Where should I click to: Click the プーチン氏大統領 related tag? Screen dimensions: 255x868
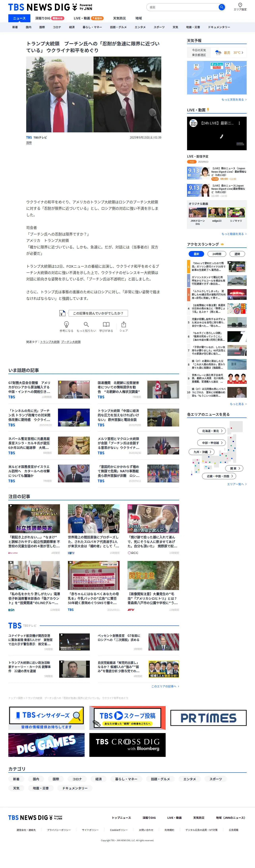coord(71,342)
